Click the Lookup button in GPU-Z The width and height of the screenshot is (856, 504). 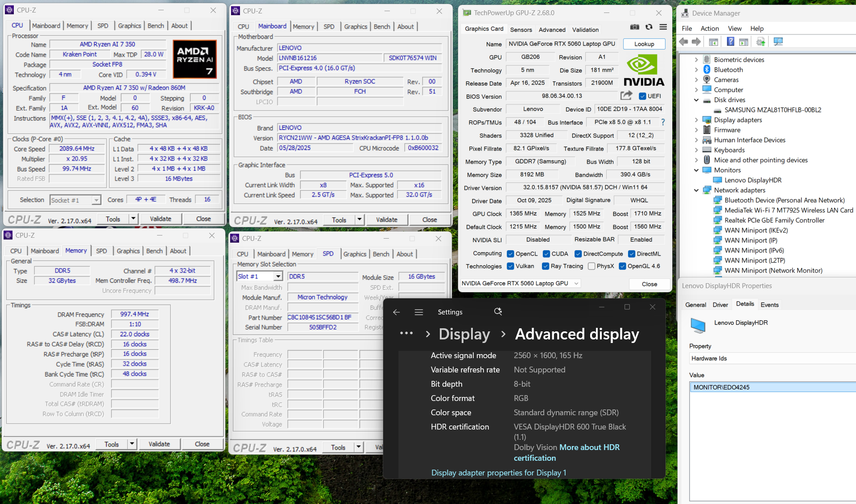point(644,44)
